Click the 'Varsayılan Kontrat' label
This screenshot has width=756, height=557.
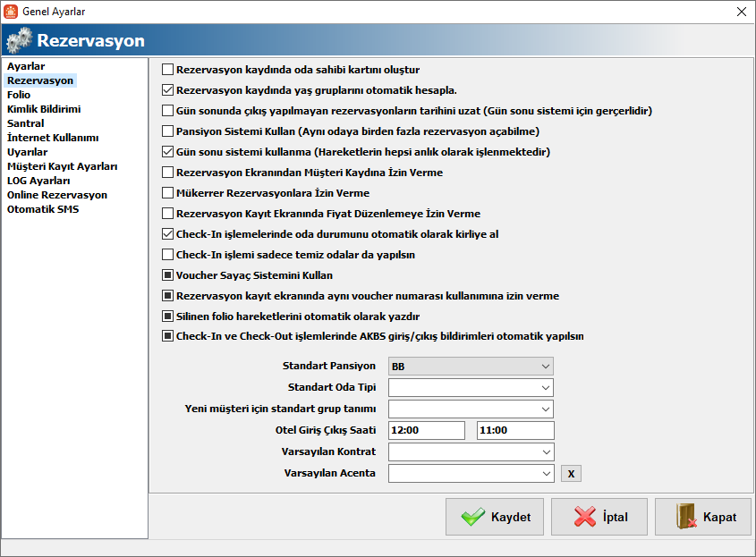pos(328,452)
